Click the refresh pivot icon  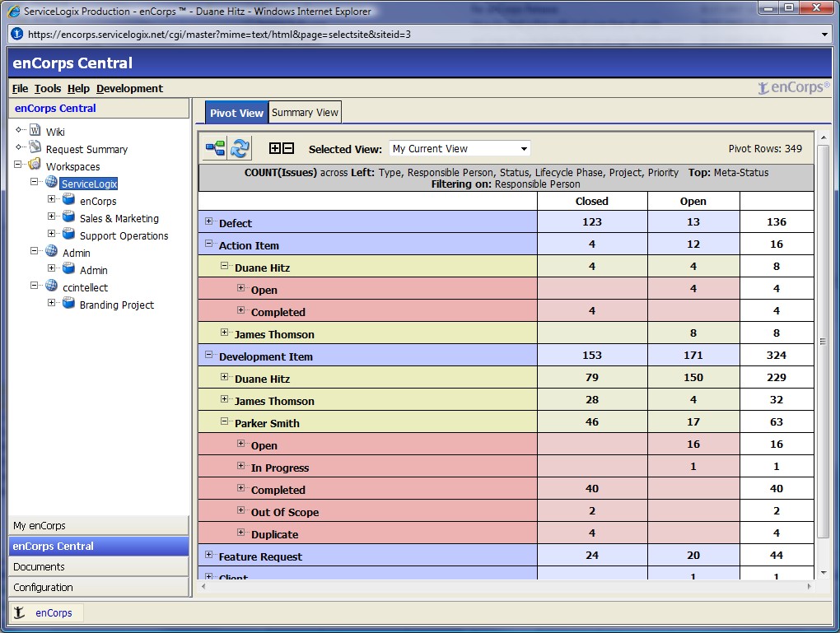pyautogui.click(x=240, y=148)
